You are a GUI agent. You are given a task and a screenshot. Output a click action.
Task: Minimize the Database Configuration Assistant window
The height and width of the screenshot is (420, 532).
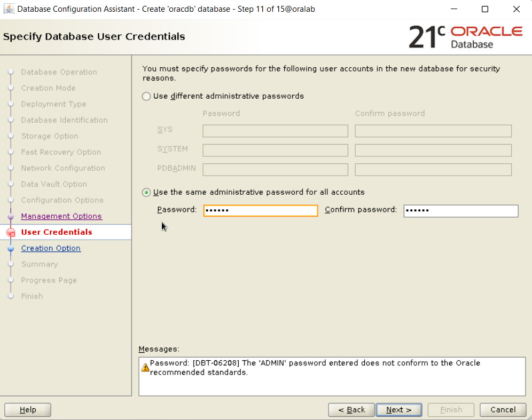point(454,9)
